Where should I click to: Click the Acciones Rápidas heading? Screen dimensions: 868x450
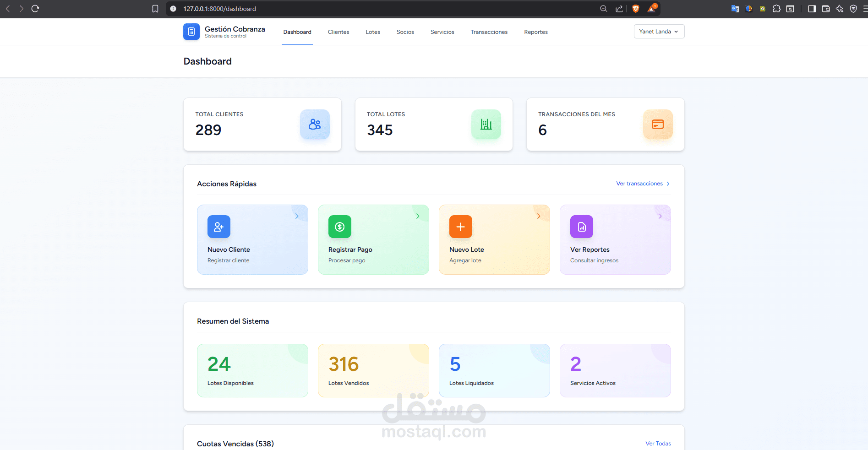click(x=227, y=184)
